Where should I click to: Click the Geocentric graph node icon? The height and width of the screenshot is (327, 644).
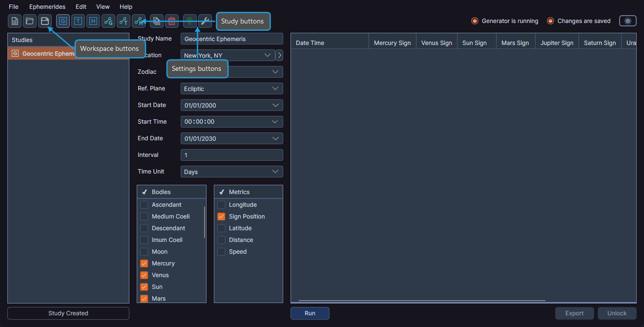(x=108, y=21)
